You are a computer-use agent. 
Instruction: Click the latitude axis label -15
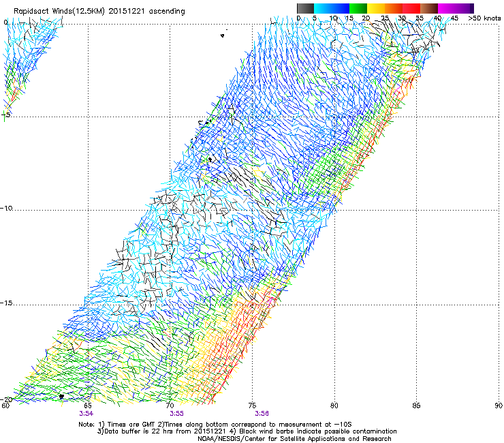pos(6,303)
